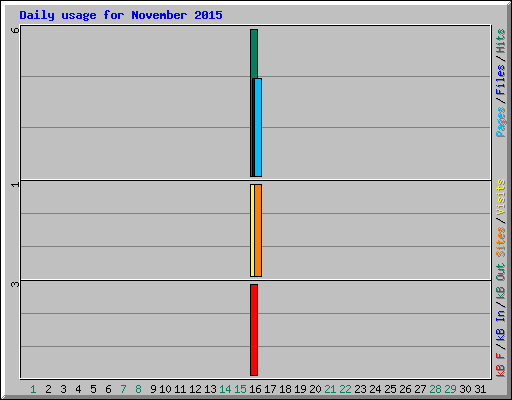The height and width of the screenshot is (400, 512).
Task: Click day 28 on the x-axis
Action: pos(435,389)
